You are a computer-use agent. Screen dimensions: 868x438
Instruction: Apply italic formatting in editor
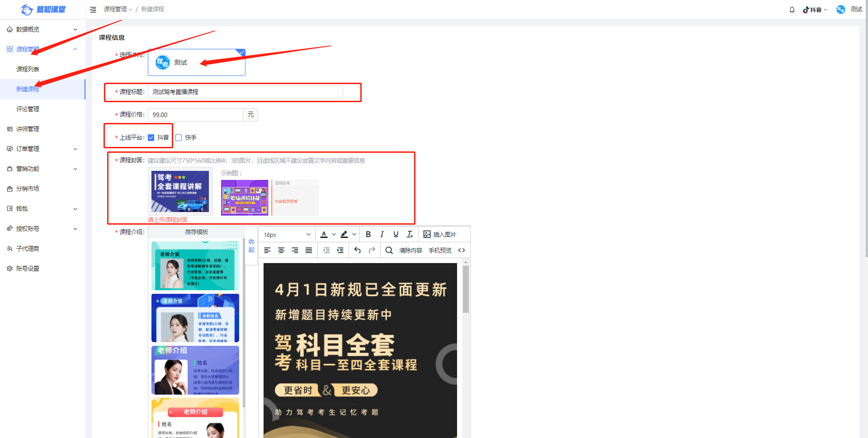382,234
